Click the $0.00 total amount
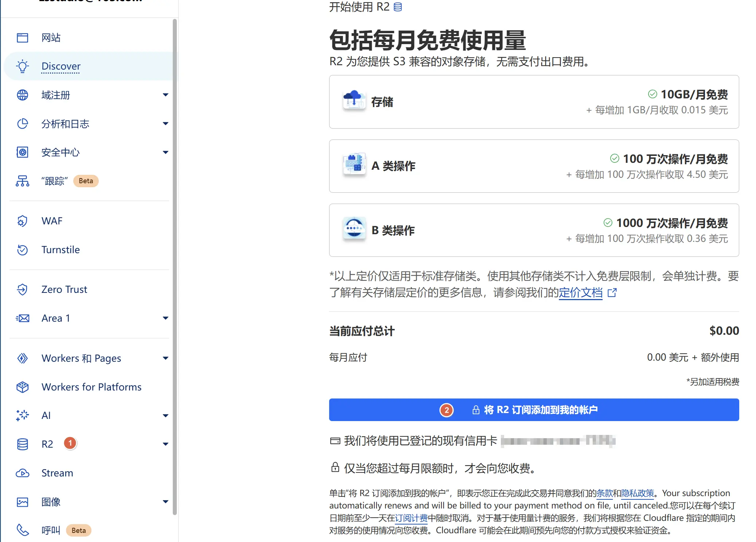The width and height of the screenshot is (756, 542). (x=724, y=331)
